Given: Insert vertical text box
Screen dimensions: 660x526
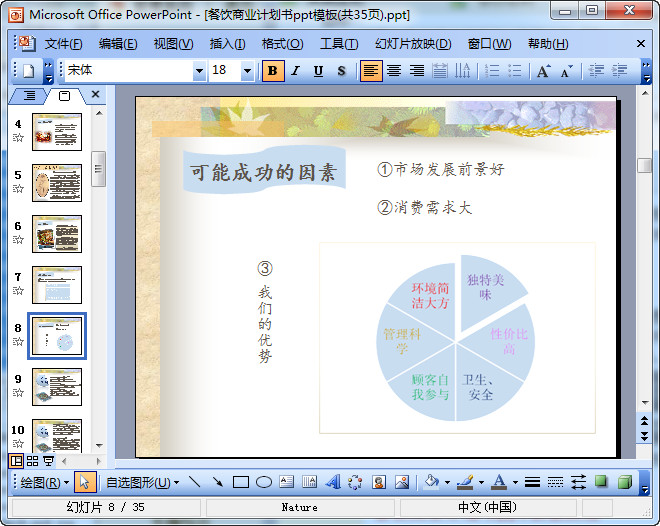Looking at the screenshot, I should tap(309, 482).
